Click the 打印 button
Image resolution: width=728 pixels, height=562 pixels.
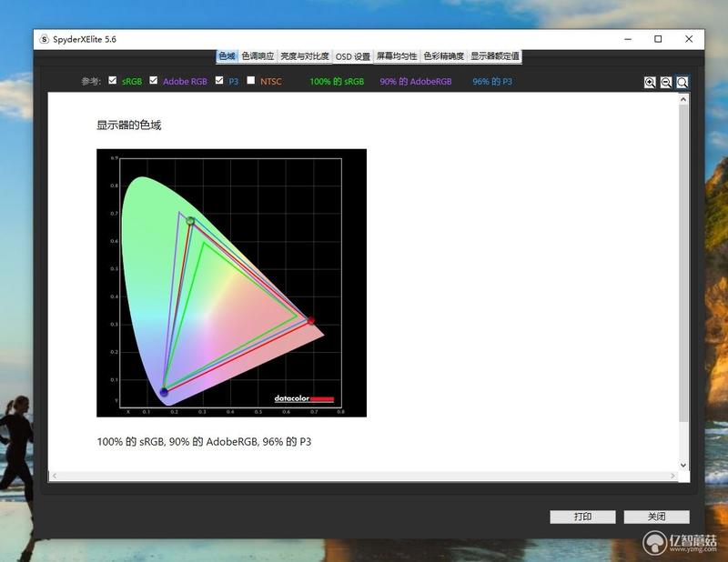pyautogui.click(x=582, y=517)
